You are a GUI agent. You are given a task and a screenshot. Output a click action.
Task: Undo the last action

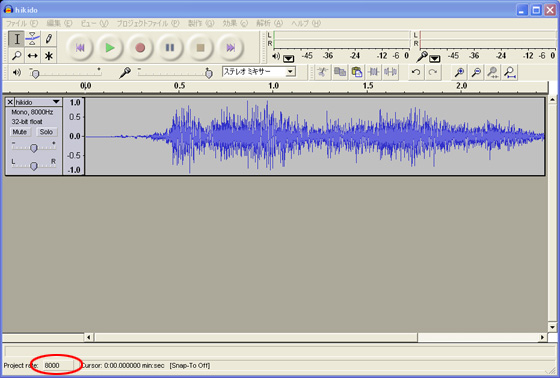[x=416, y=72]
